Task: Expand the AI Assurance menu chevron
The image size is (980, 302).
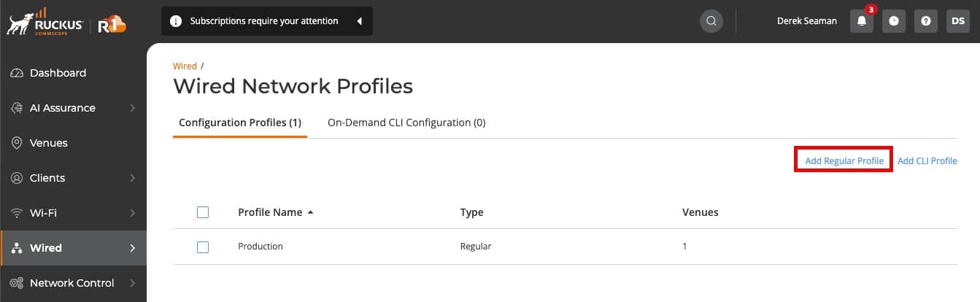Action: tap(132, 108)
